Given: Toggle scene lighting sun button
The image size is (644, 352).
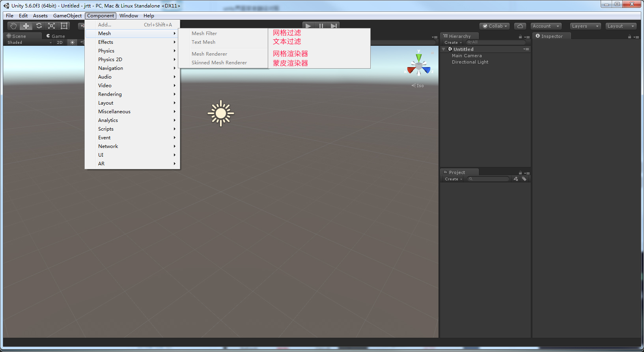Looking at the screenshot, I should pyautogui.click(x=72, y=43).
